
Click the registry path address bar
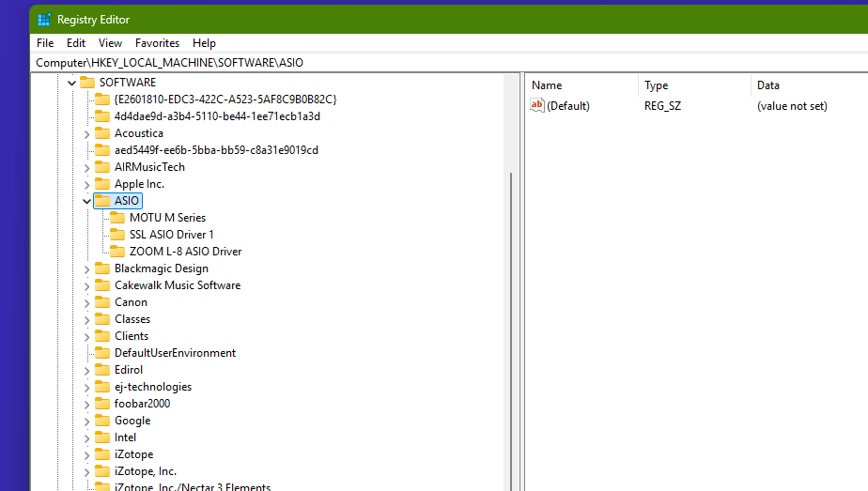pos(376,63)
